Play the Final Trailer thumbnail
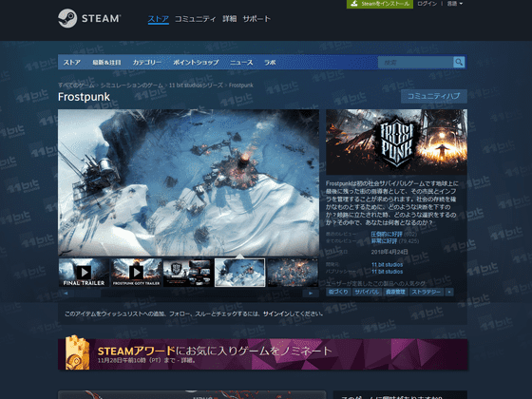Screen dimensions: 532x399 click(x=84, y=273)
